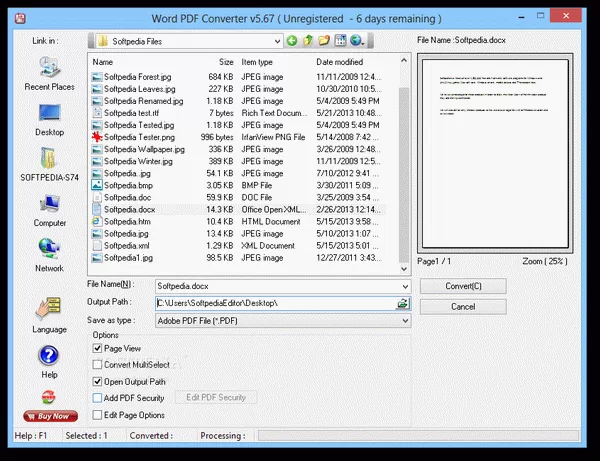
Task: Click the Buy Now button
Action: click(x=51, y=416)
